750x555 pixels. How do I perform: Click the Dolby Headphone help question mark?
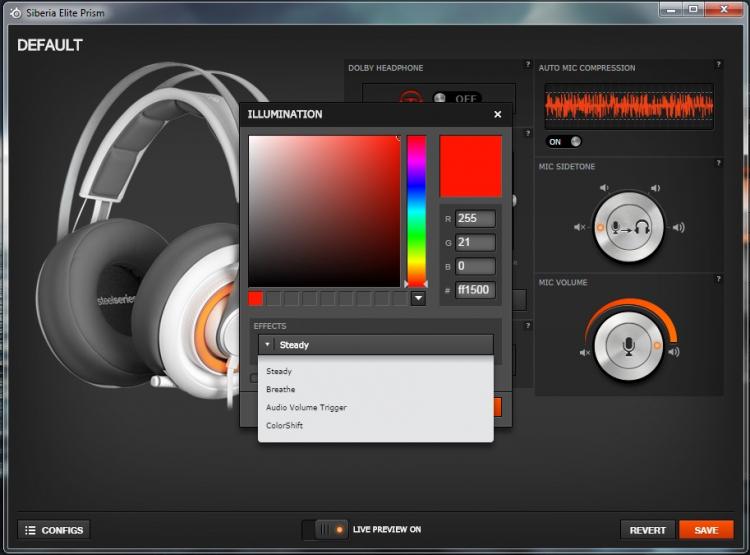click(x=528, y=64)
